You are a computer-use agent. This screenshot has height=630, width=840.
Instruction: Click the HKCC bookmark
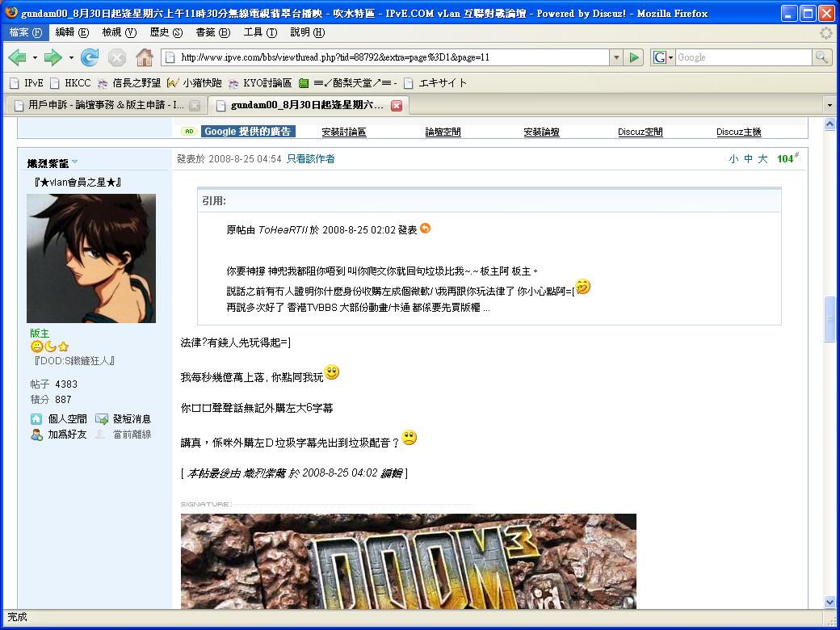78,82
